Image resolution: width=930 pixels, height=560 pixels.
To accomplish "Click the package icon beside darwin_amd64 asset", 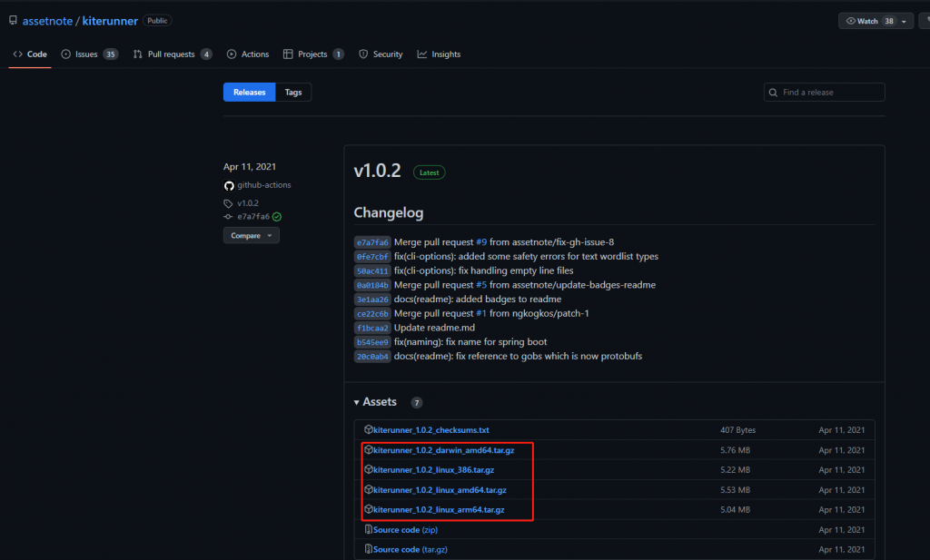I will [369, 449].
